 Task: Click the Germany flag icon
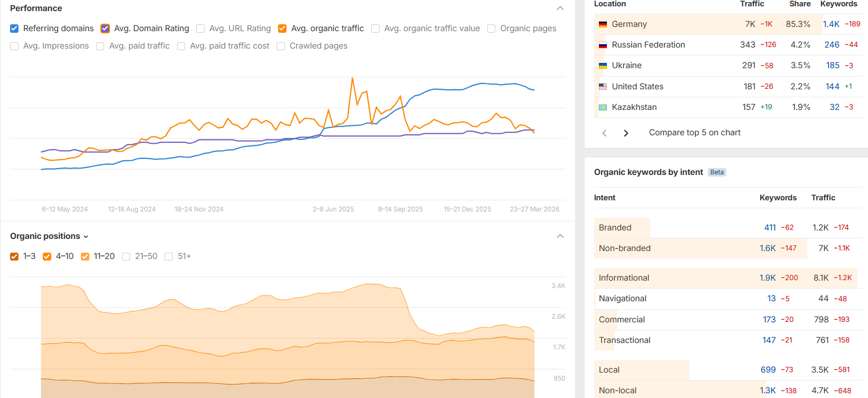(603, 24)
